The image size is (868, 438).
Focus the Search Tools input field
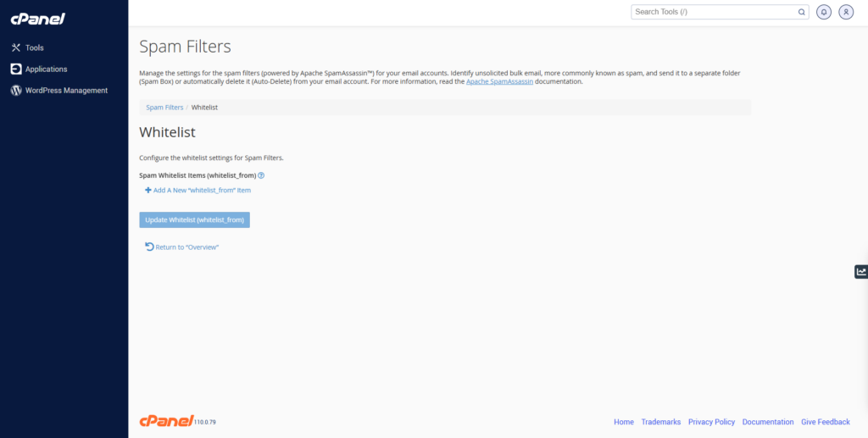coord(712,12)
